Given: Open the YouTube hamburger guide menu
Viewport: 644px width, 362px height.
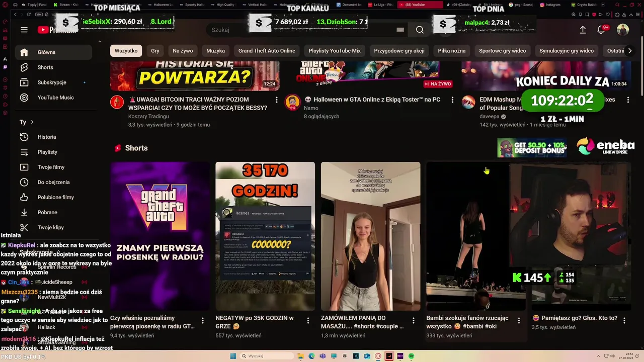Looking at the screenshot, I should [24, 30].
